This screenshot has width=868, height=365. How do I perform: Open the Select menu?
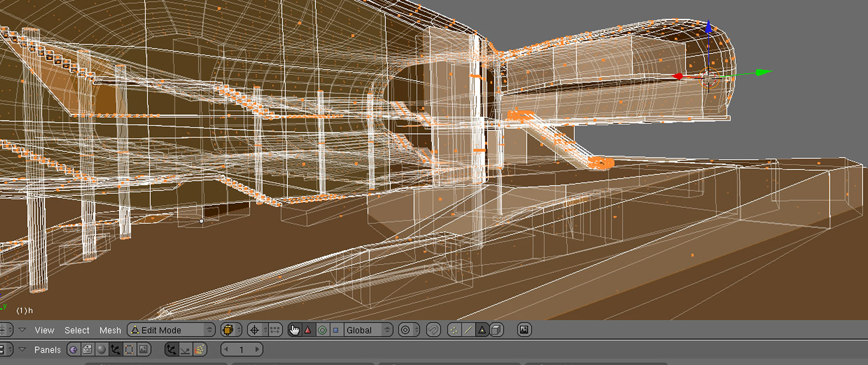(x=77, y=330)
